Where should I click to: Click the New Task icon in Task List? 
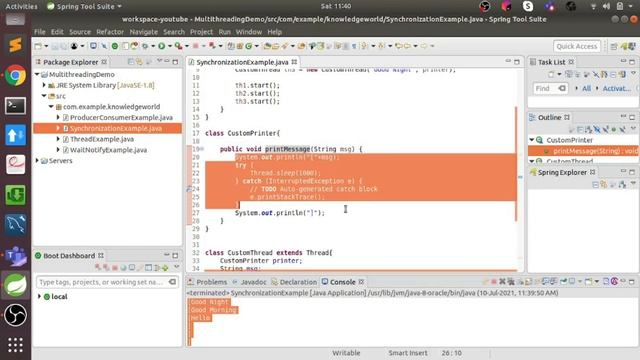[x=551, y=74]
